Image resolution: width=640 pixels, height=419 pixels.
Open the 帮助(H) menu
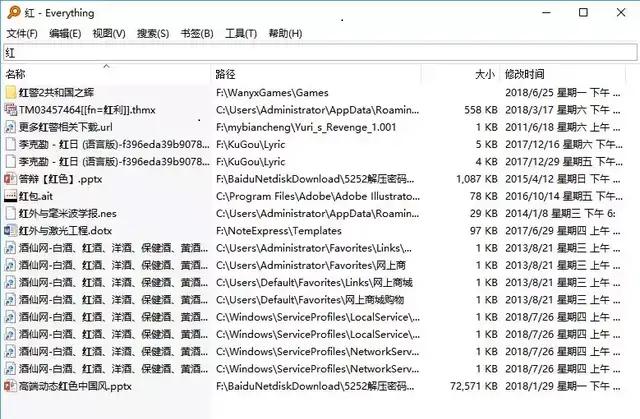285,33
